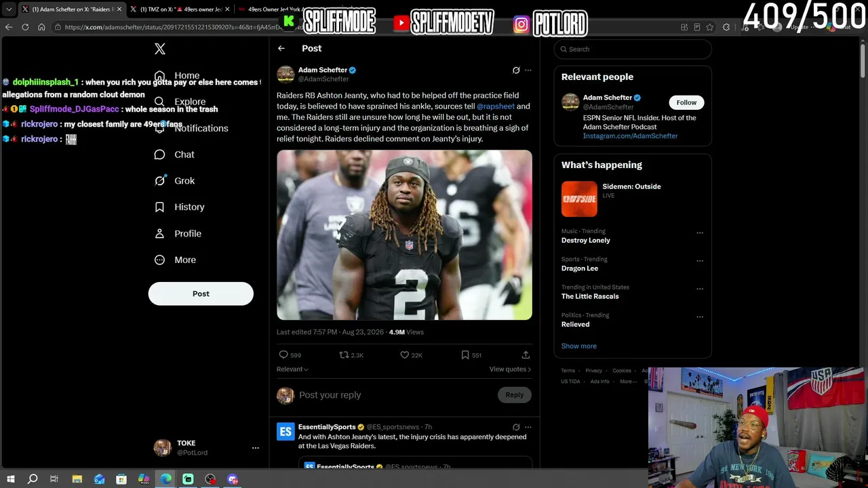Click the browser home icon
This screenshot has height=488, width=868.
click(41, 27)
